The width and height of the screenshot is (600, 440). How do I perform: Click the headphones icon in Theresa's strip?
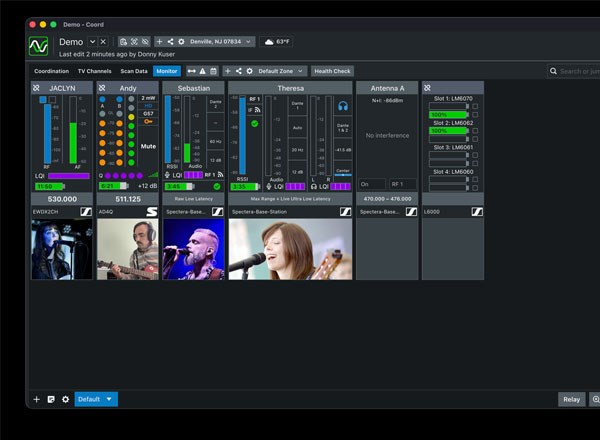343,105
